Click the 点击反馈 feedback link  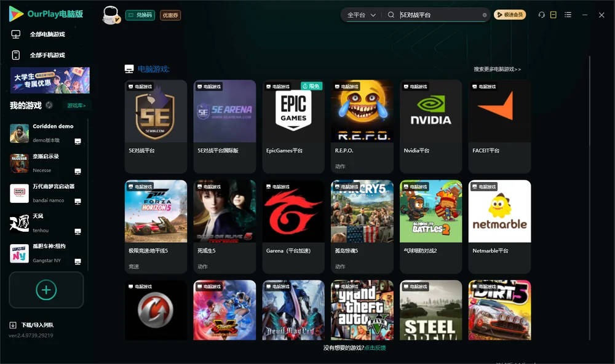[375, 348]
